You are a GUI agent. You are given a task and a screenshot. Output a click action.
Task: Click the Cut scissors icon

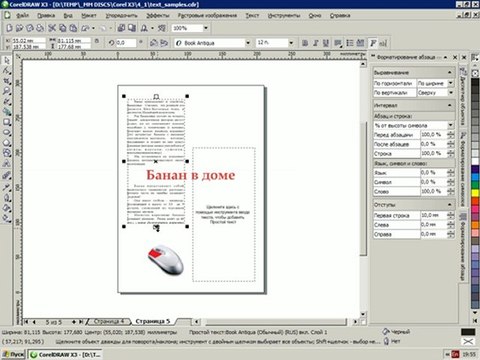coord(52,28)
